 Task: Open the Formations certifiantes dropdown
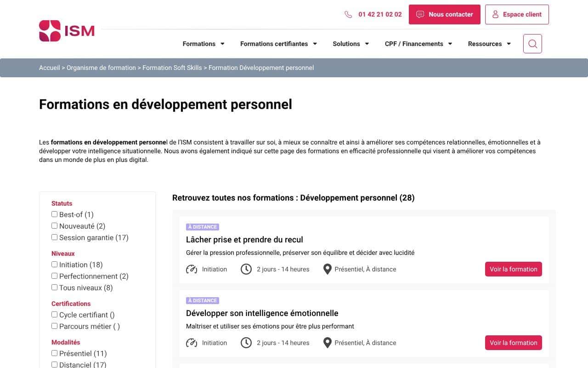click(279, 44)
